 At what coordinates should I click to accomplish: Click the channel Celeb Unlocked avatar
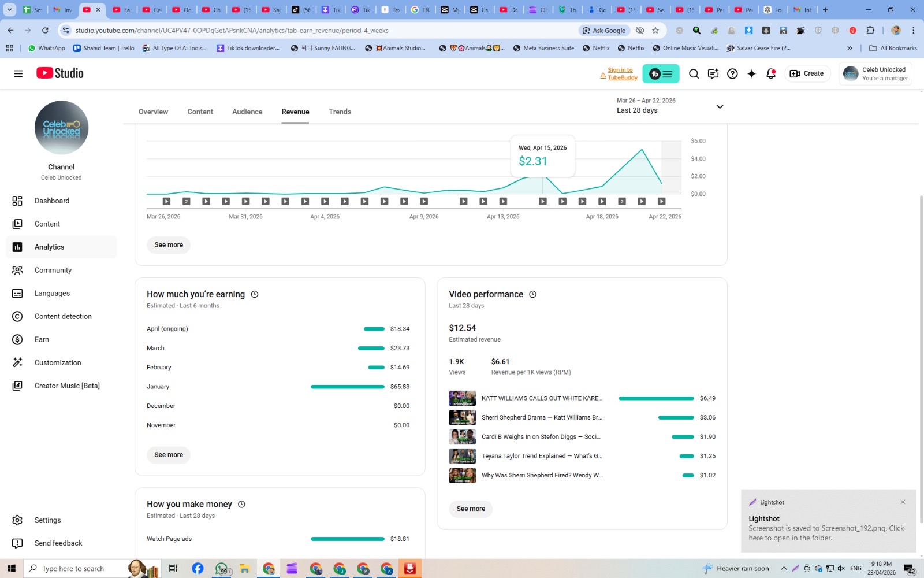pos(61,128)
